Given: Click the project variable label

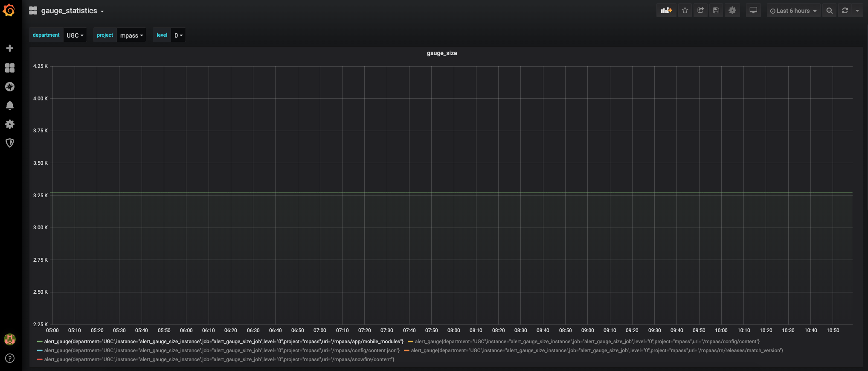Looking at the screenshot, I should pos(105,35).
